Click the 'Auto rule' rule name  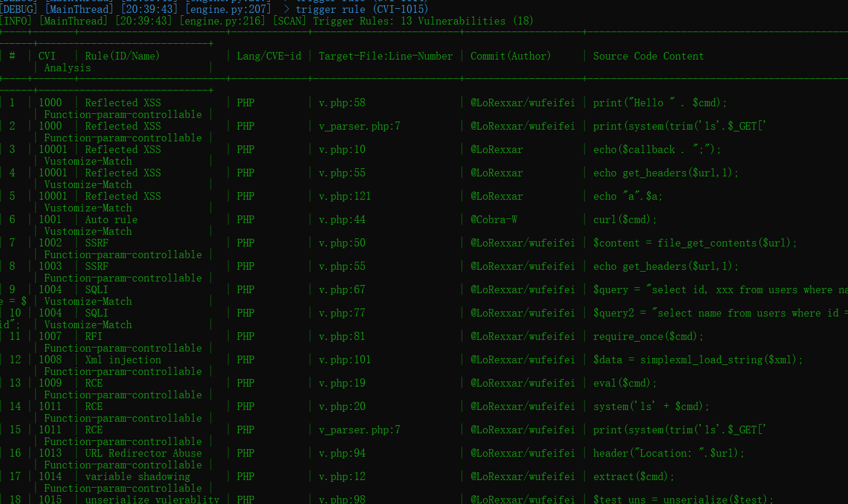click(x=112, y=220)
